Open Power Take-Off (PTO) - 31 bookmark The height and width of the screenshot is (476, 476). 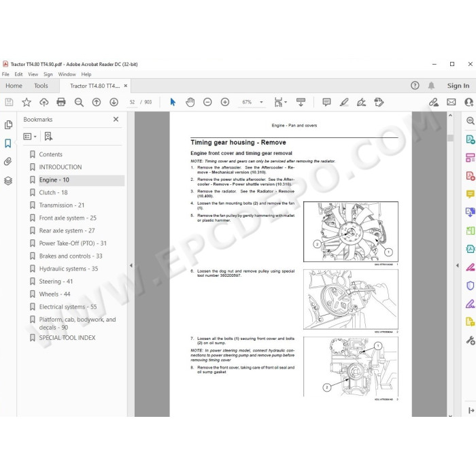tap(73, 243)
